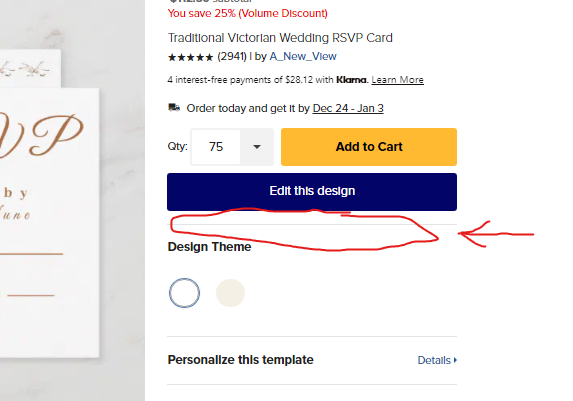Select the white design theme swatch
This screenshot has width=573, height=401.
[184, 293]
